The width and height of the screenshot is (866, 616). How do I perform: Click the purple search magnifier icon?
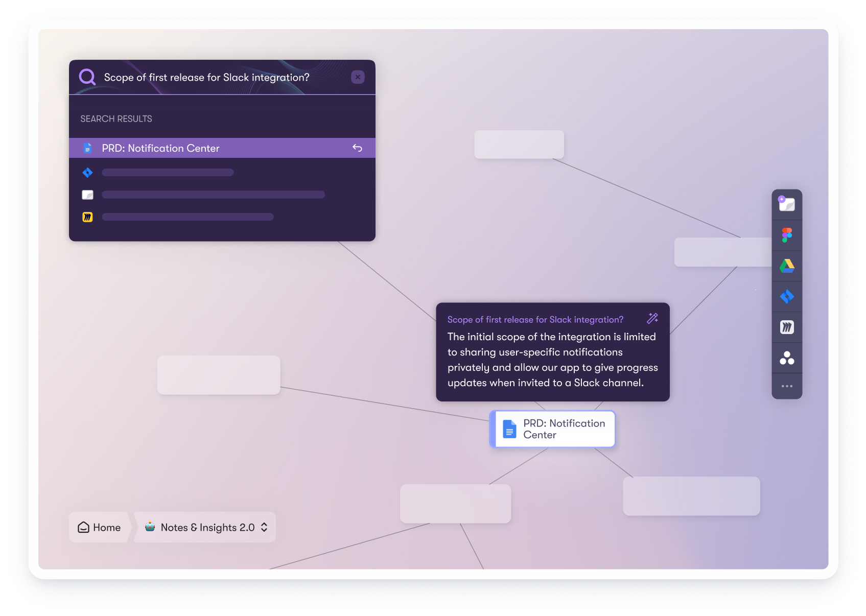coord(87,77)
